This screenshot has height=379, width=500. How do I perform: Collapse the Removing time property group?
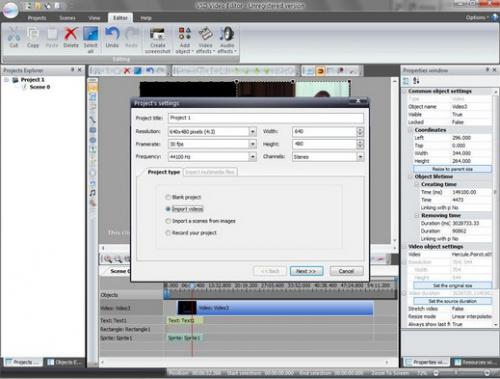click(x=417, y=215)
